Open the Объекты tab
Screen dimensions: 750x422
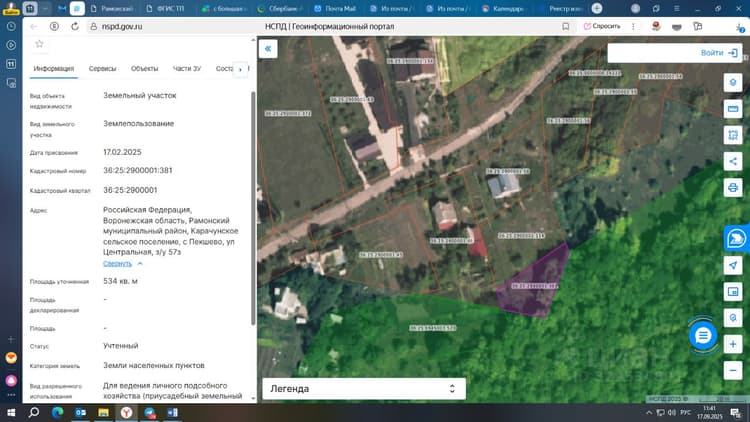coord(144,68)
